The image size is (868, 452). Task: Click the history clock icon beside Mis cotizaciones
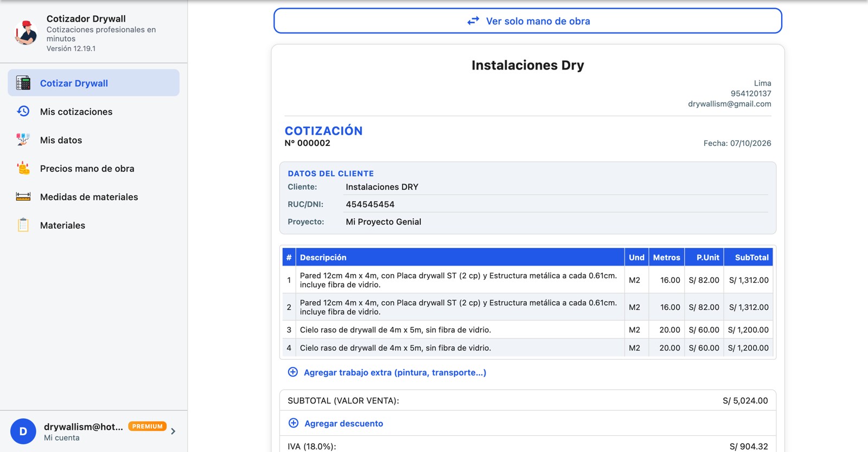pos(23,111)
